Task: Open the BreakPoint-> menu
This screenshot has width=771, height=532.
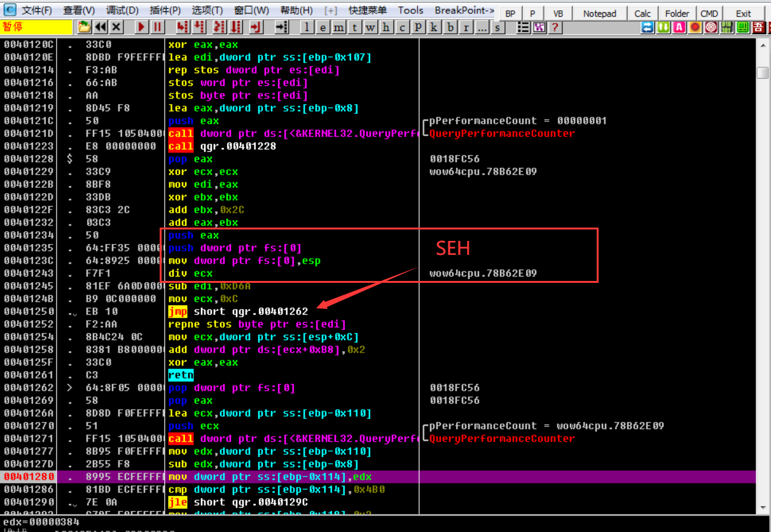Action: 465,10
